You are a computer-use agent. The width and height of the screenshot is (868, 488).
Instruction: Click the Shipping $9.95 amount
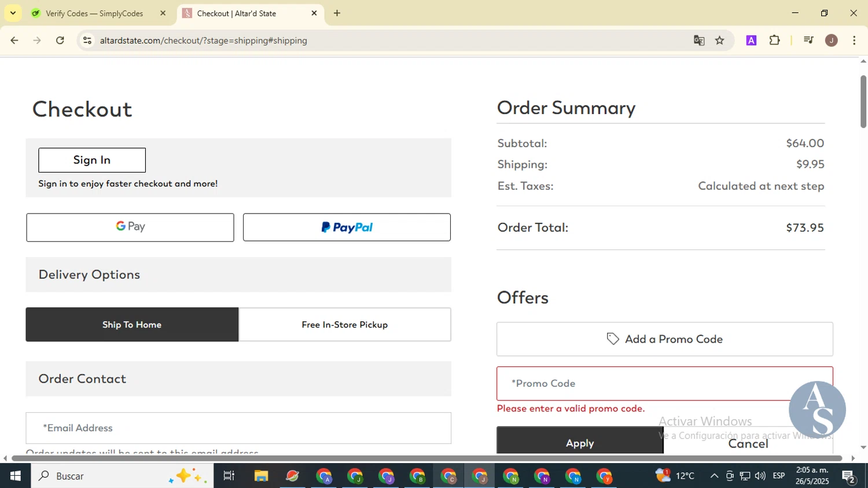click(x=810, y=164)
